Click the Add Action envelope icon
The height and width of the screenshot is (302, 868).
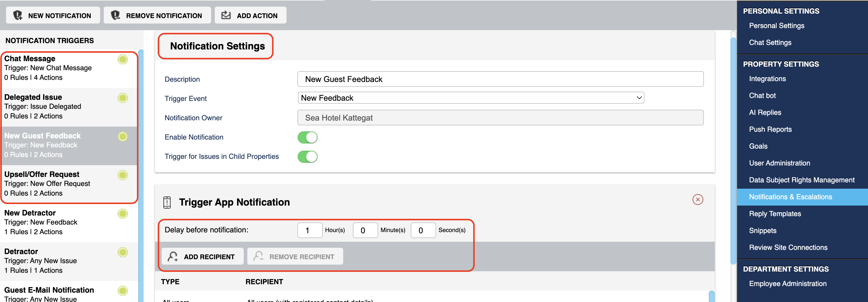[x=226, y=15]
